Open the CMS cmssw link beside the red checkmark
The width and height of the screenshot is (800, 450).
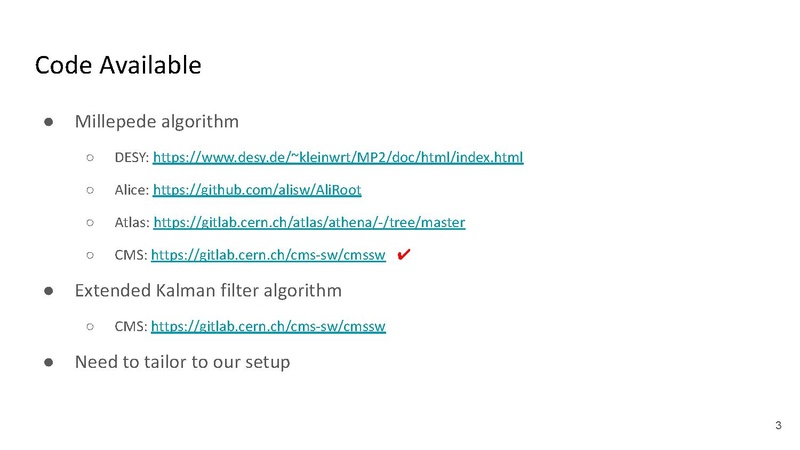268,255
